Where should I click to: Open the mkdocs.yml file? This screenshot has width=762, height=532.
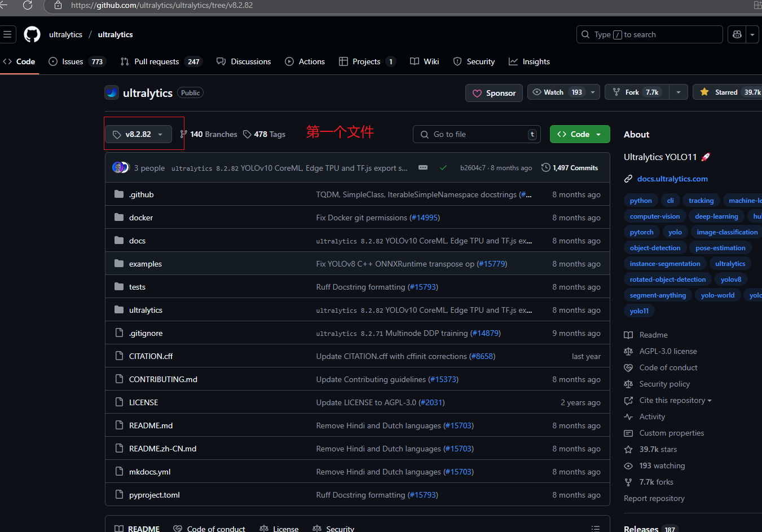(149, 472)
